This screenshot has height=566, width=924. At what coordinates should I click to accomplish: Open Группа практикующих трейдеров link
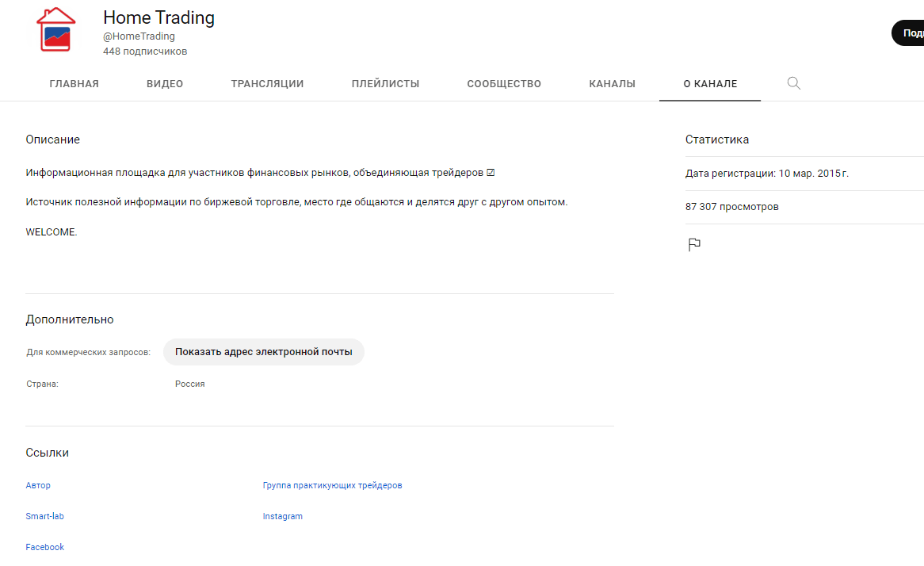(332, 485)
